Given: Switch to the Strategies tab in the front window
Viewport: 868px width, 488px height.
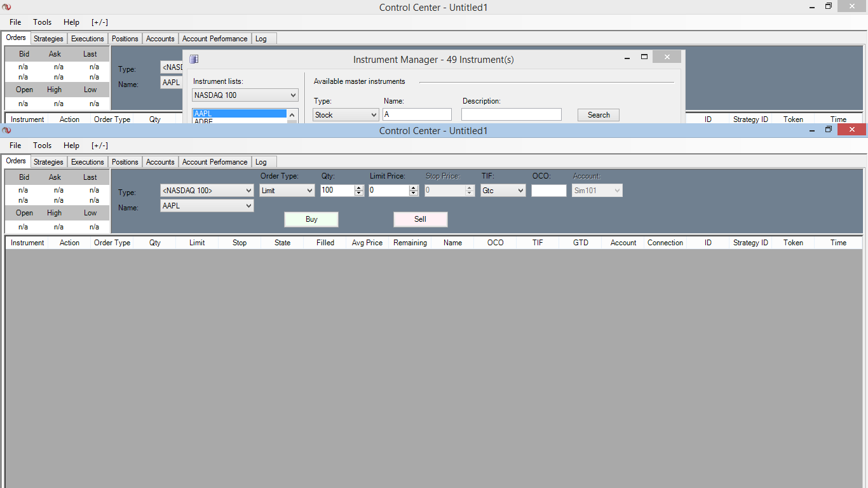Looking at the screenshot, I should coord(48,162).
